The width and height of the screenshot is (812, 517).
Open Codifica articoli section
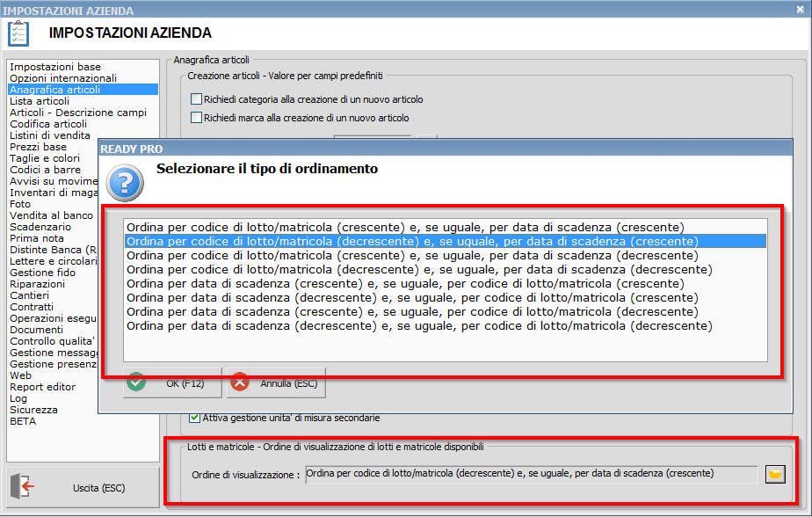pos(83,124)
